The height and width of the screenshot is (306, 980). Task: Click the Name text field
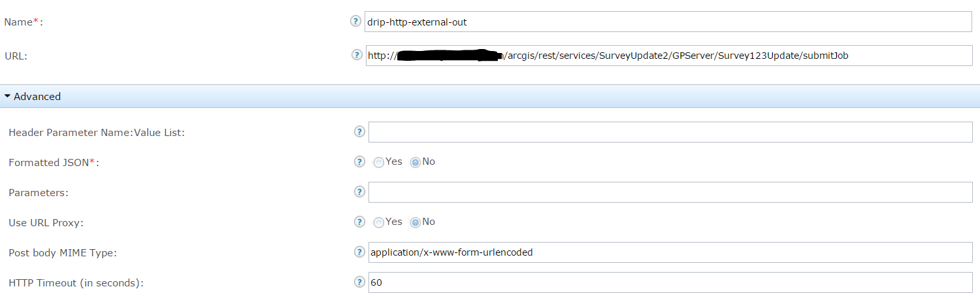pos(668,22)
